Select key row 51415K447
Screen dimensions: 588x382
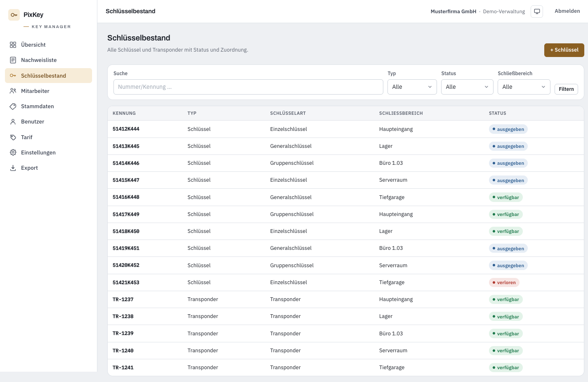coord(346,180)
